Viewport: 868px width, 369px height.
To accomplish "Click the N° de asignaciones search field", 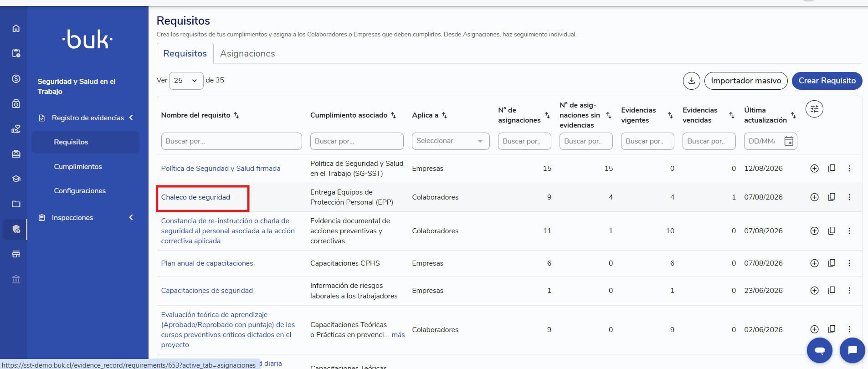I will pyautogui.click(x=524, y=141).
